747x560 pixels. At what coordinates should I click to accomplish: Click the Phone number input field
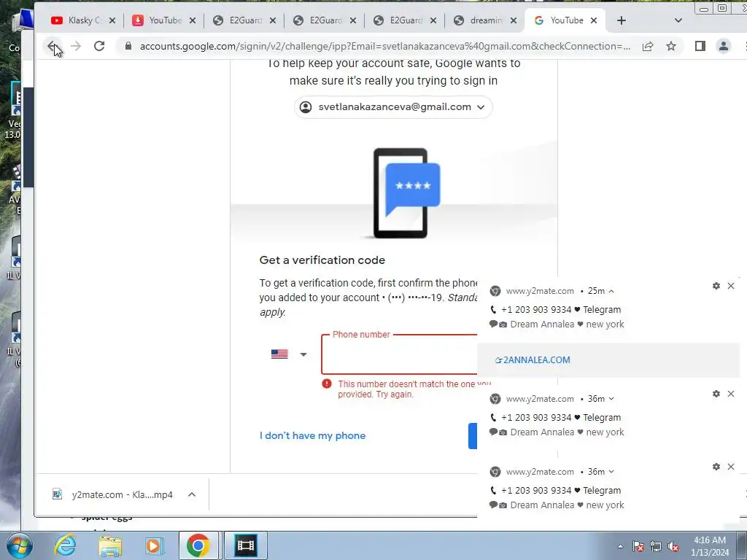pos(399,354)
